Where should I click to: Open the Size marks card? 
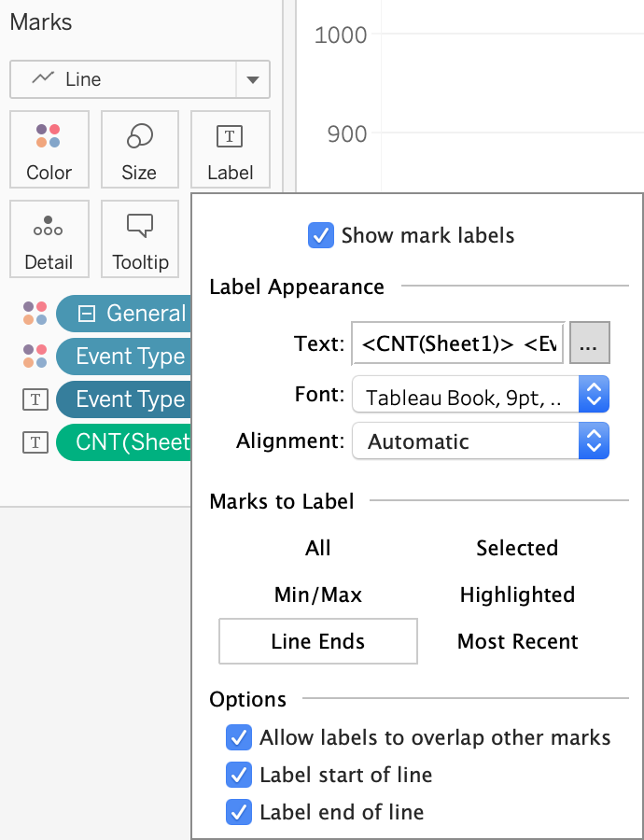[139, 149]
